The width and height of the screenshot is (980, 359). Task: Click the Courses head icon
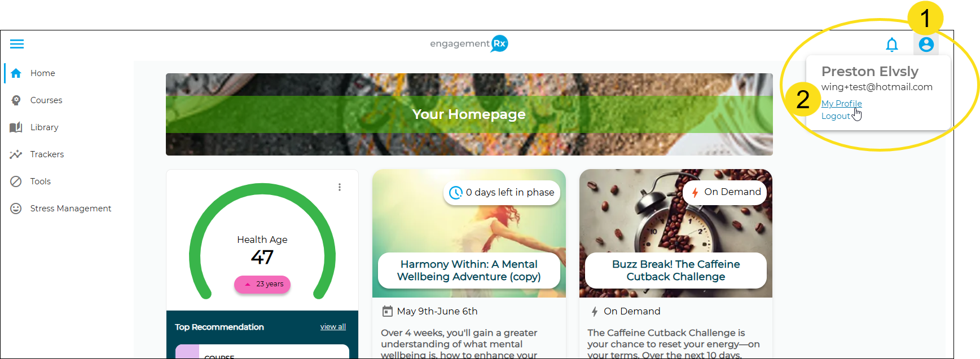[x=16, y=100]
